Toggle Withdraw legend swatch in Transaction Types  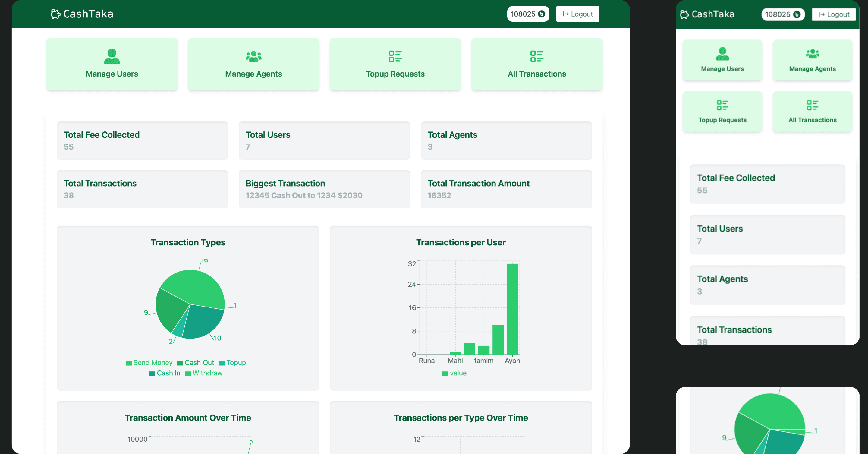click(x=188, y=374)
